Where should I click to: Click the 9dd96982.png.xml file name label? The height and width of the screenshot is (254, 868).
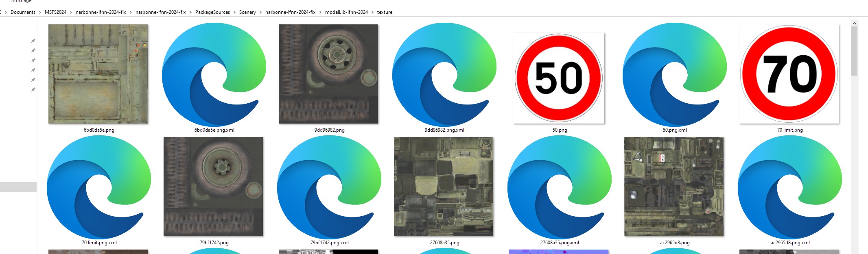pyautogui.click(x=444, y=130)
